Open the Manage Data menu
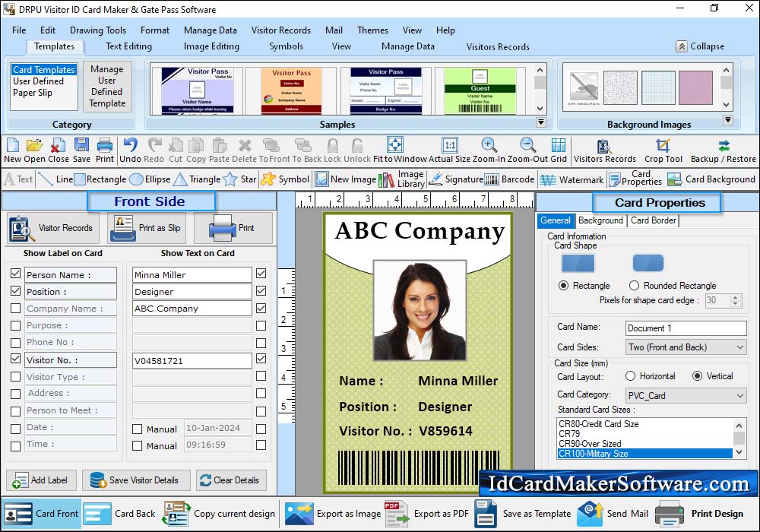 [211, 30]
